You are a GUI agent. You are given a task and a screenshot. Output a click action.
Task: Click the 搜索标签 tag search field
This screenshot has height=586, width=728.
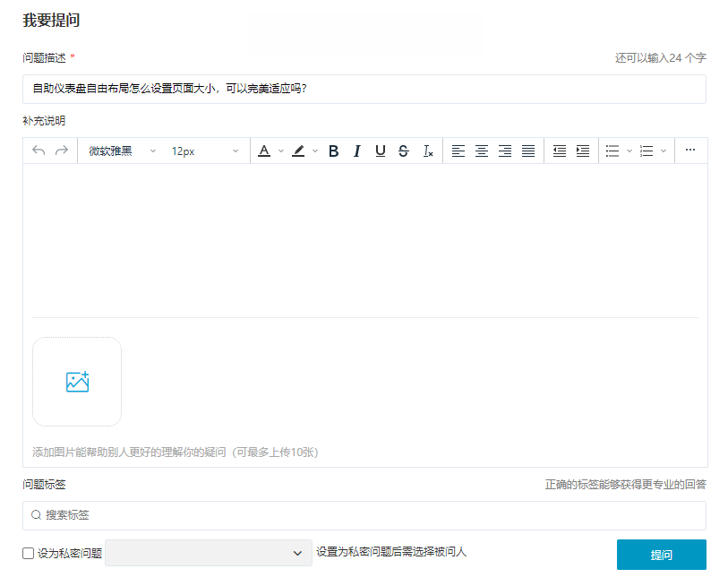pyautogui.click(x=364, y=515)
